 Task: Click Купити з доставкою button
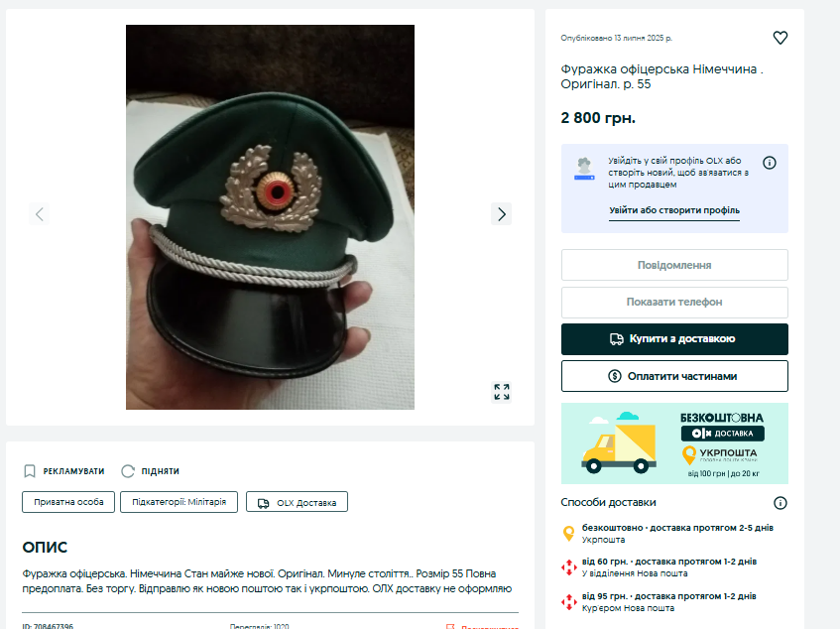674,339
